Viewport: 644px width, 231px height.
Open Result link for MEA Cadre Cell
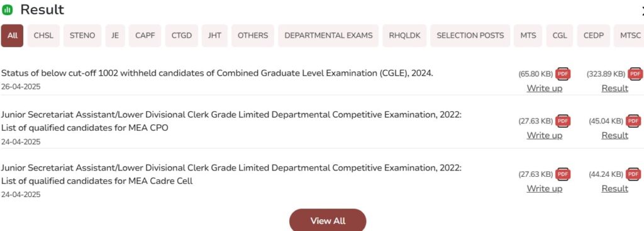tap(615, 189)
